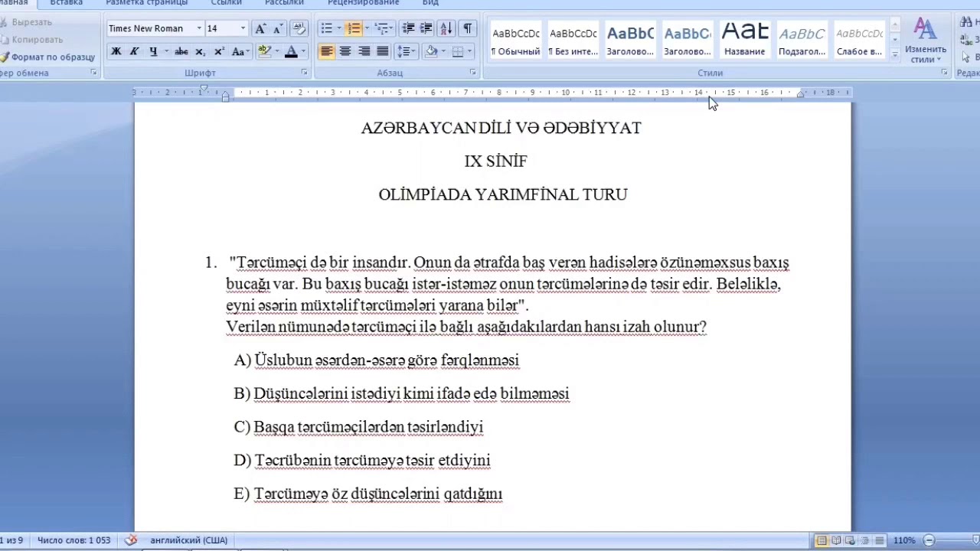Increase font size with Grow Font button
Image resolution: width=980 pixels, height=551 pixels.
click(x=260, y=28)
